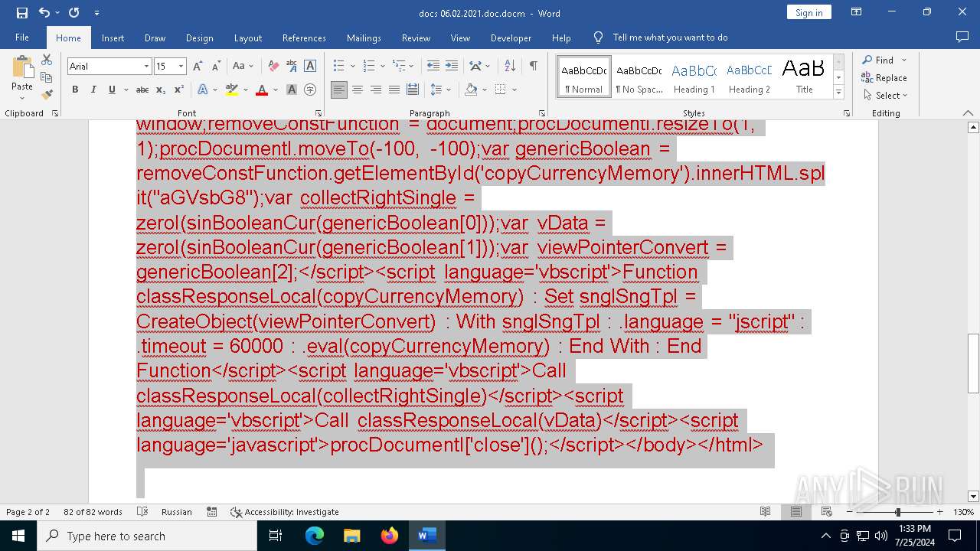Center align the paragraph
Screen dimensions: 980x551
[x=358, y=90]
